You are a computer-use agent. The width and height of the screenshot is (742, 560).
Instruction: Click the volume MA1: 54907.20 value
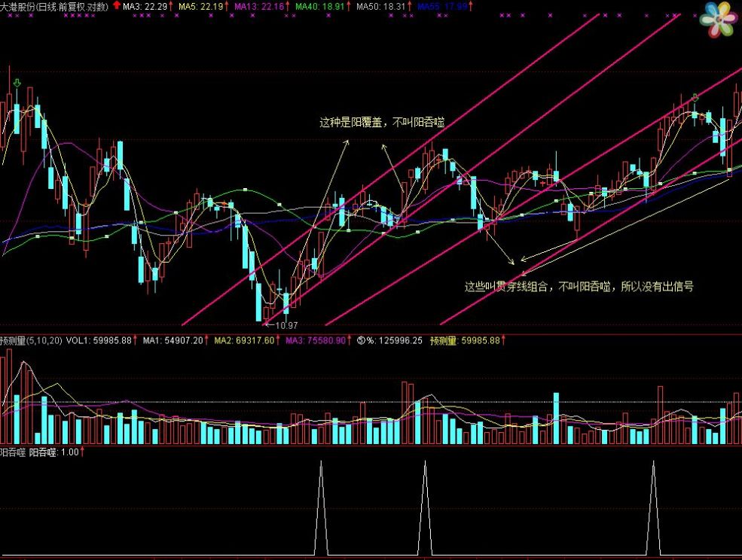click(173, 340)
